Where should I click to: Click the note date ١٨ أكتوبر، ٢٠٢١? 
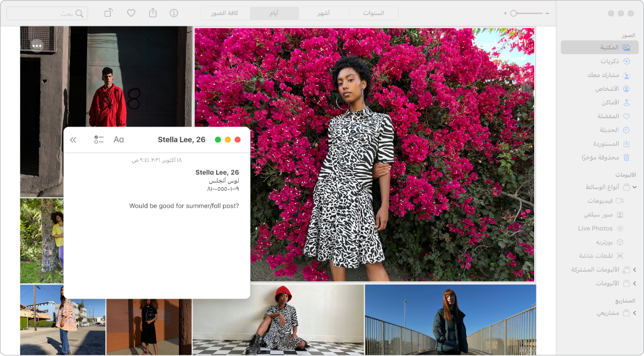157,160
